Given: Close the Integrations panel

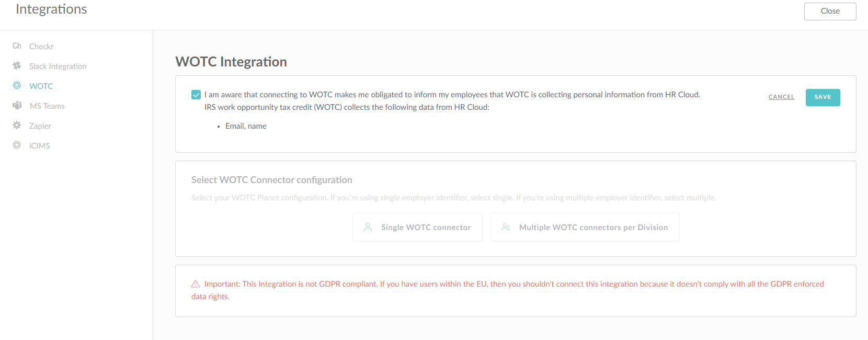Looking at the screenshot, I should click(830, 12).
